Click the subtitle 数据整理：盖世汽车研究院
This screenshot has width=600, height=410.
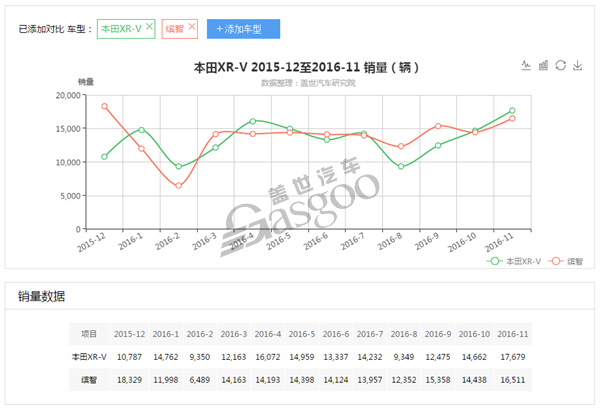pos(308,83)
